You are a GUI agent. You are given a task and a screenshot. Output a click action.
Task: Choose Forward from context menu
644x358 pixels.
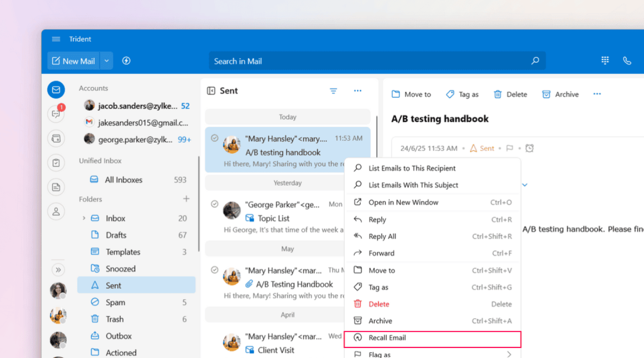(432, 253)
